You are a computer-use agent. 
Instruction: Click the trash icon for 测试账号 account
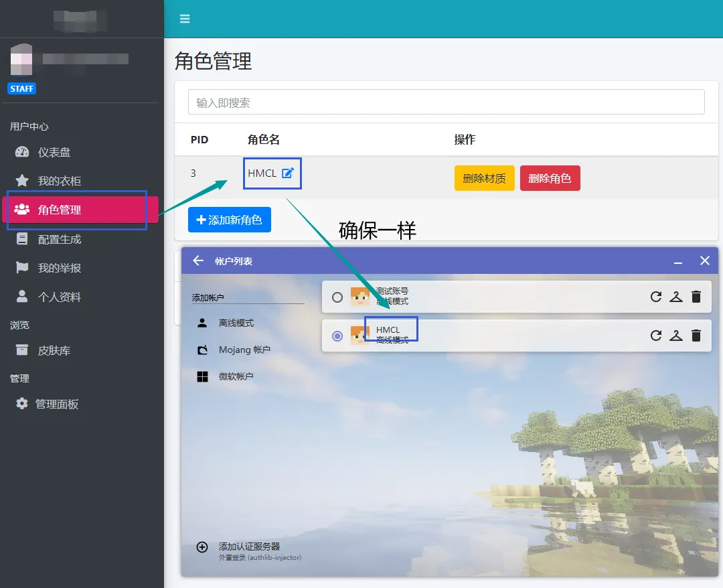(x=696, y=297)
